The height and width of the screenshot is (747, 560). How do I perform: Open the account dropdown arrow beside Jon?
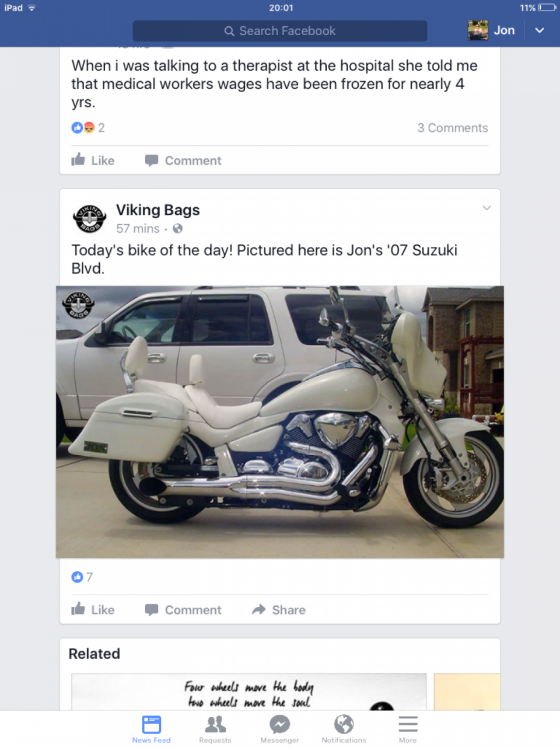[540, 30]
